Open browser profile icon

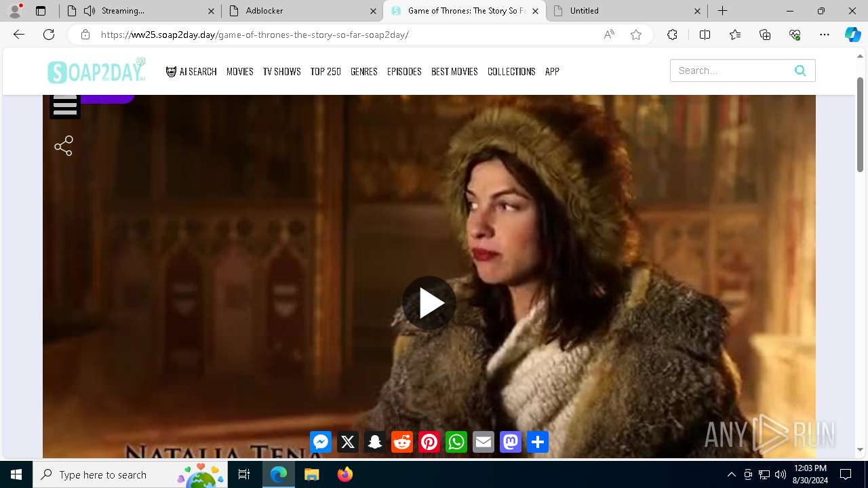click(x=15, y=11)
